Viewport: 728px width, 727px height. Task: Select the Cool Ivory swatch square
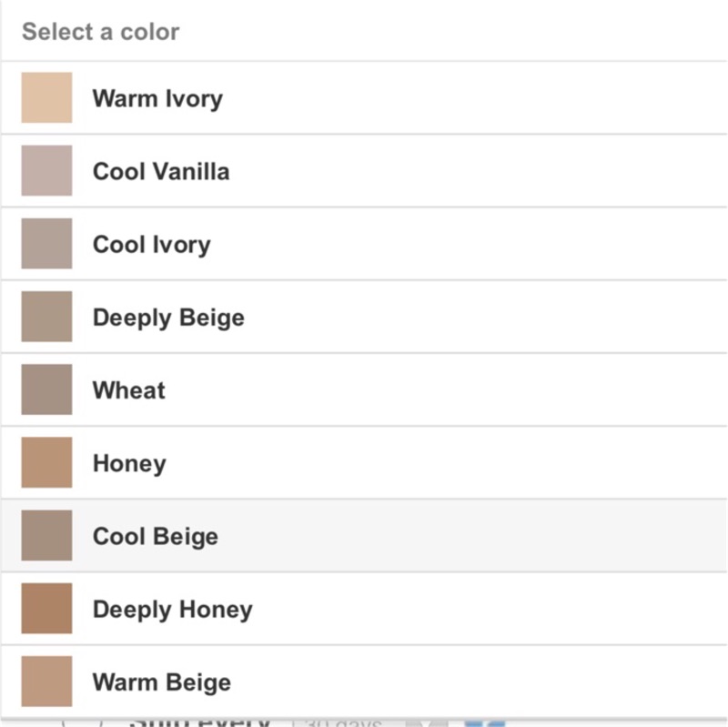tap(46, 244)
